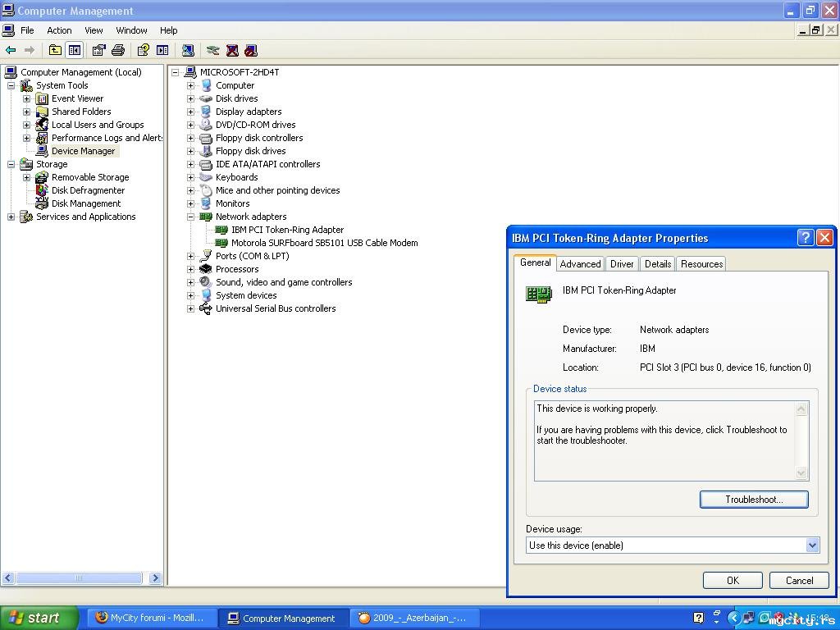
Task: Click the left pane scroll-right arrow
Action: click(x=155, y=578)
